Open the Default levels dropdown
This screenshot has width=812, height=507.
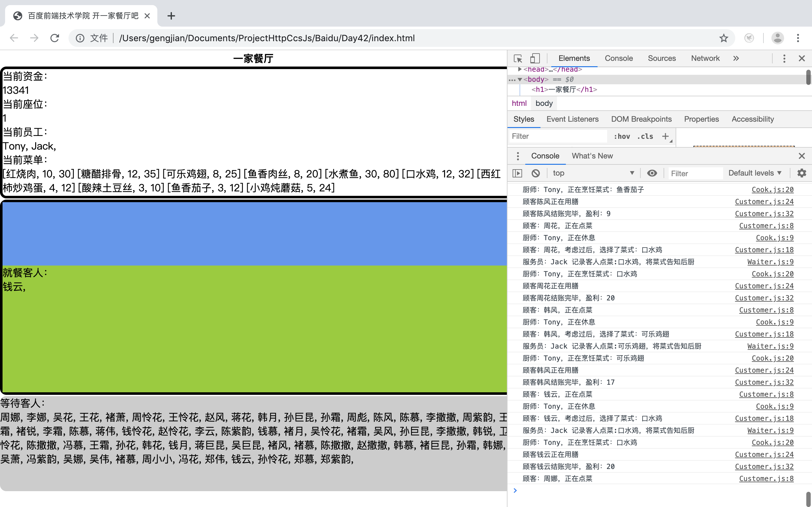click(755, 173)
